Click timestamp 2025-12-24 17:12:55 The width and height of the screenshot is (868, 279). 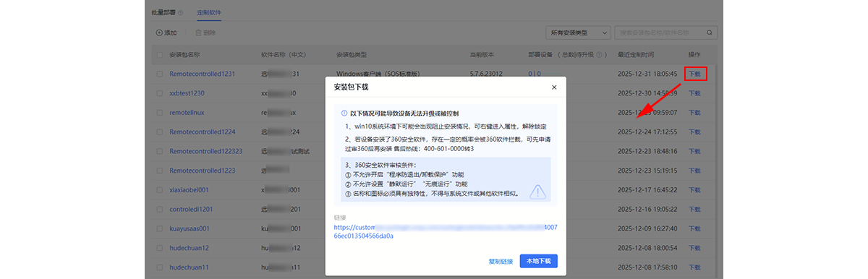(647, 132)
